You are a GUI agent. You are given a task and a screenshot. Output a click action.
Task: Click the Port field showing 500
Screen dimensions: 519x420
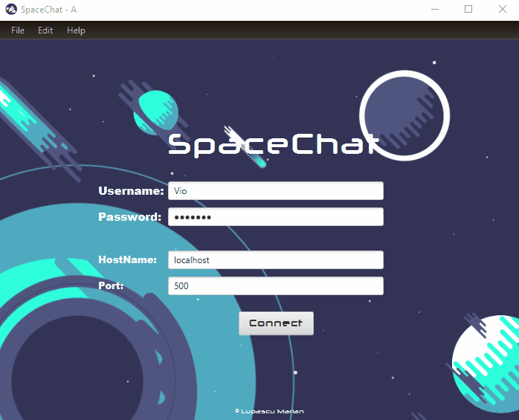pos(276,285)
